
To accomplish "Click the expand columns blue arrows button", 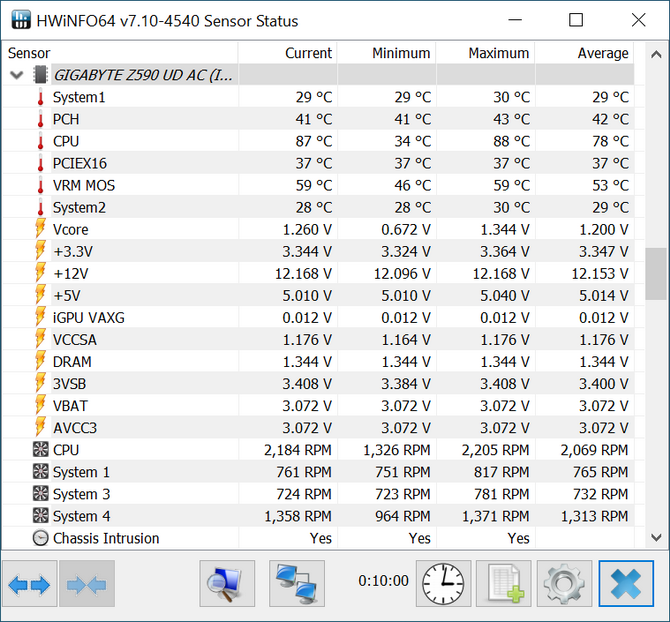I will click(x=29, y=584).
